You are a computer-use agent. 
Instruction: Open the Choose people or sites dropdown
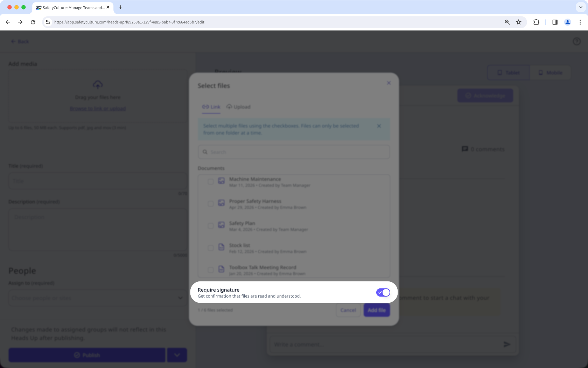point(98,298)
